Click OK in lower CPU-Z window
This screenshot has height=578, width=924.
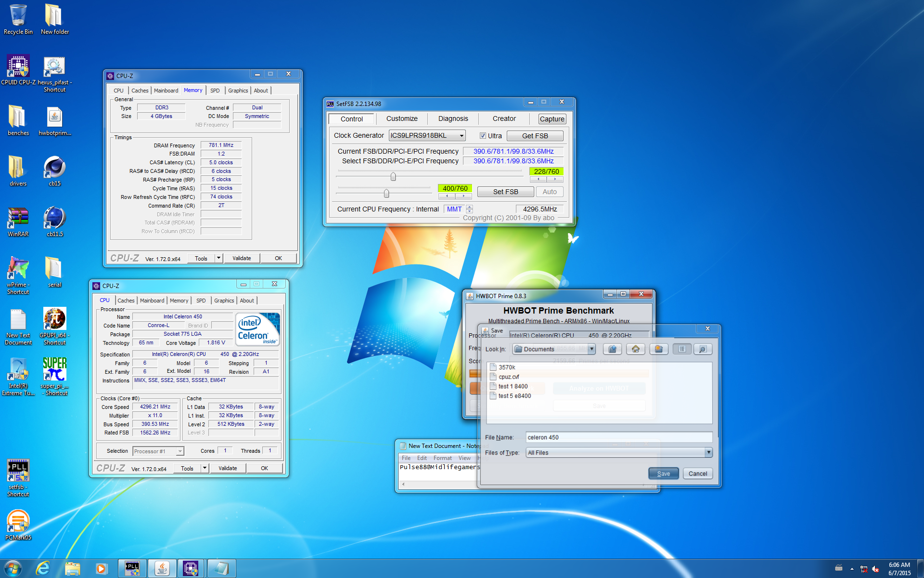point(264,468)
